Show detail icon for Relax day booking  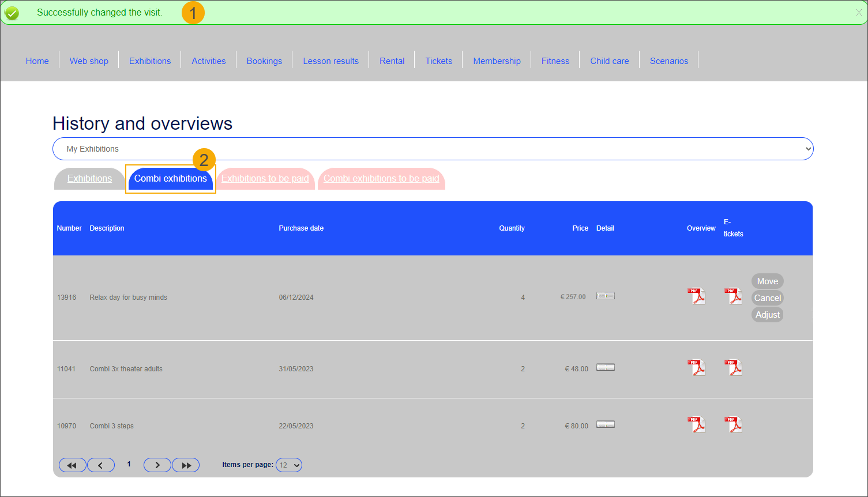(605, 296)
